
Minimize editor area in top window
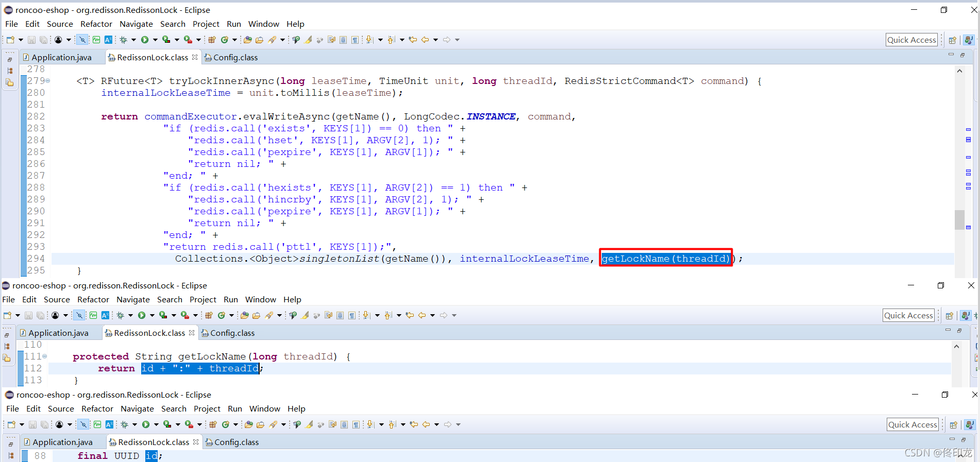(x=951, y=55)
